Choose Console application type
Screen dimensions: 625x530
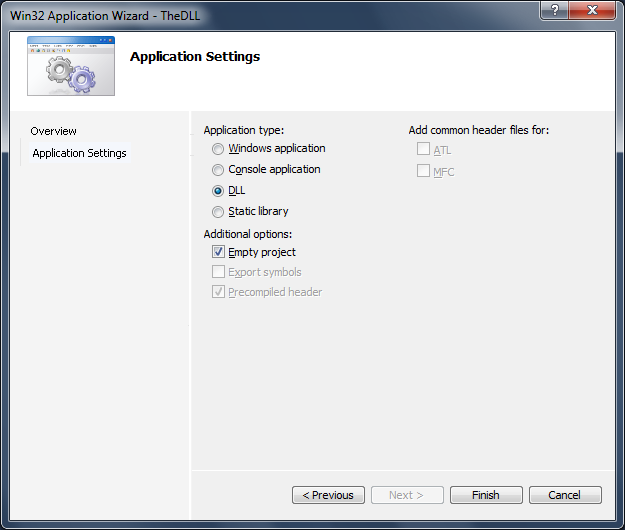(218, 170)
